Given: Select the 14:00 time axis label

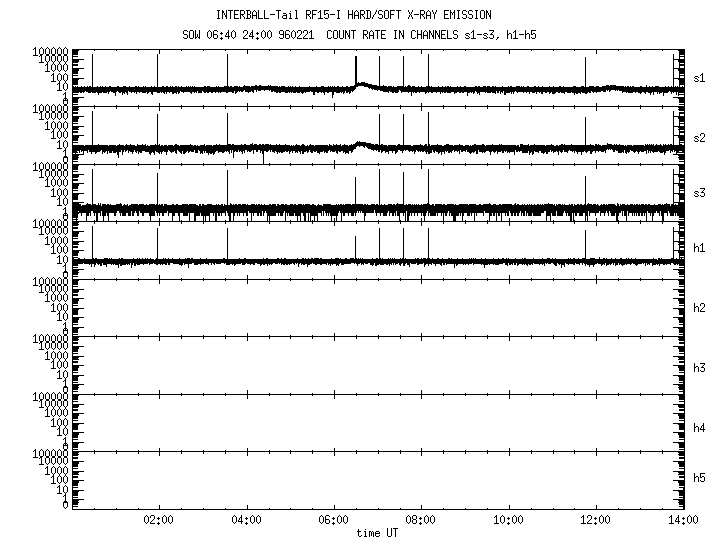Looking at the screenshot, I should [683, 520].
